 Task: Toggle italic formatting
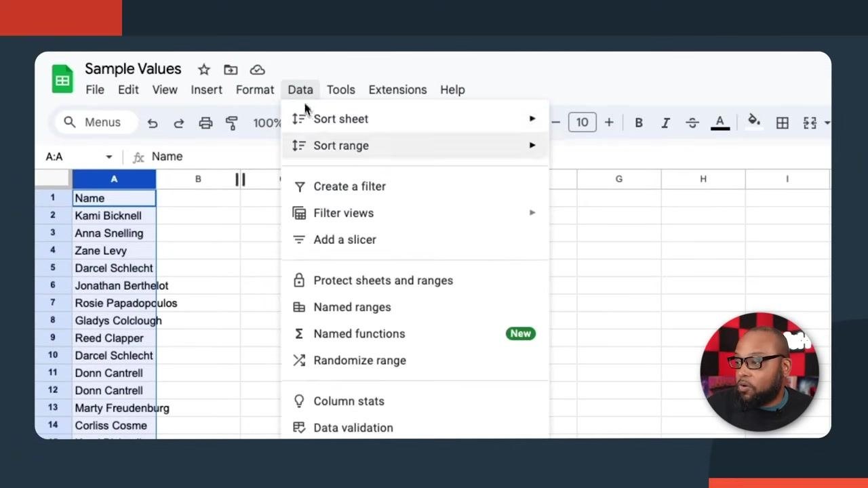(x=665, y=123)
